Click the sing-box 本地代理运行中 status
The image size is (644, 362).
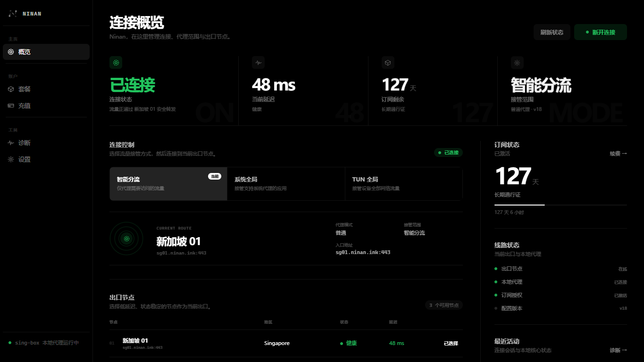pos(43,343)
